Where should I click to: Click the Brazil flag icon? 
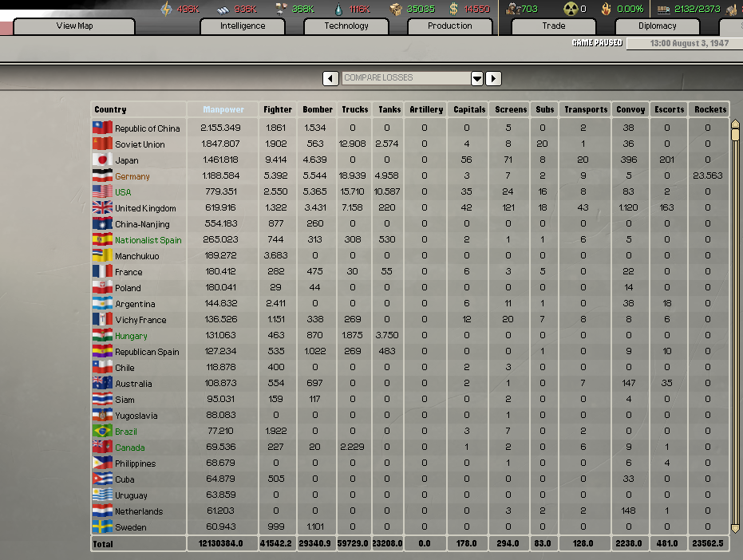[x=102, y=431]
